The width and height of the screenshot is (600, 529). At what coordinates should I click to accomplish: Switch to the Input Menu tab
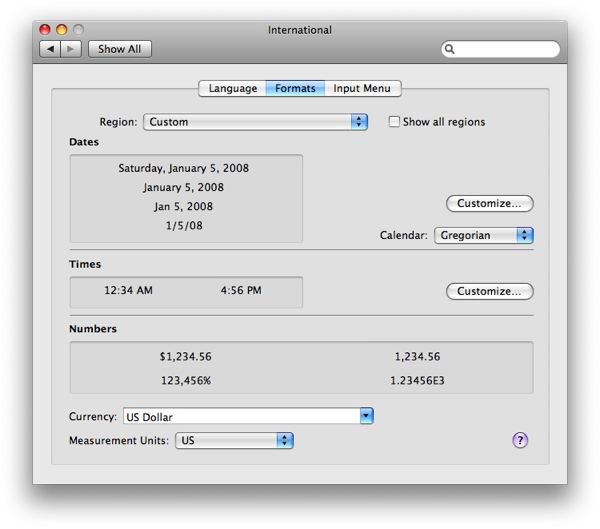pyautogui.click(x=362, y=89)
